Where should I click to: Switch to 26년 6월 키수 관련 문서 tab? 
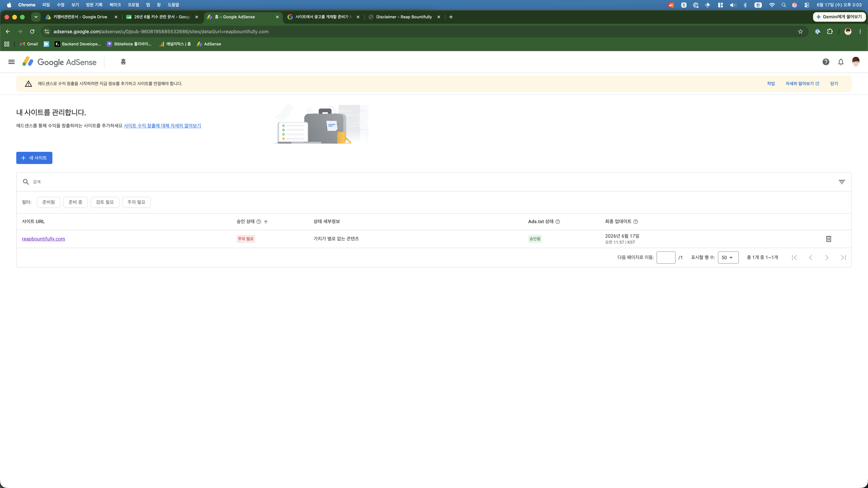pos(162,17)
